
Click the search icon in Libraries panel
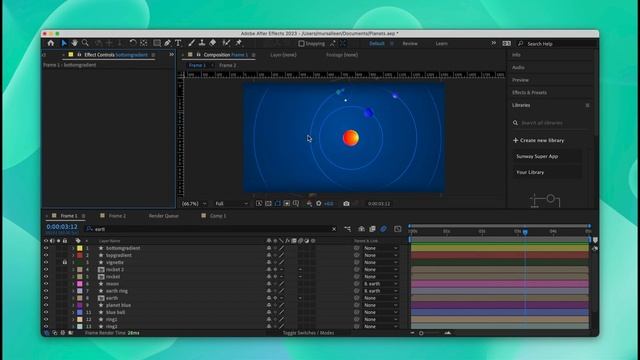point(516,123)
